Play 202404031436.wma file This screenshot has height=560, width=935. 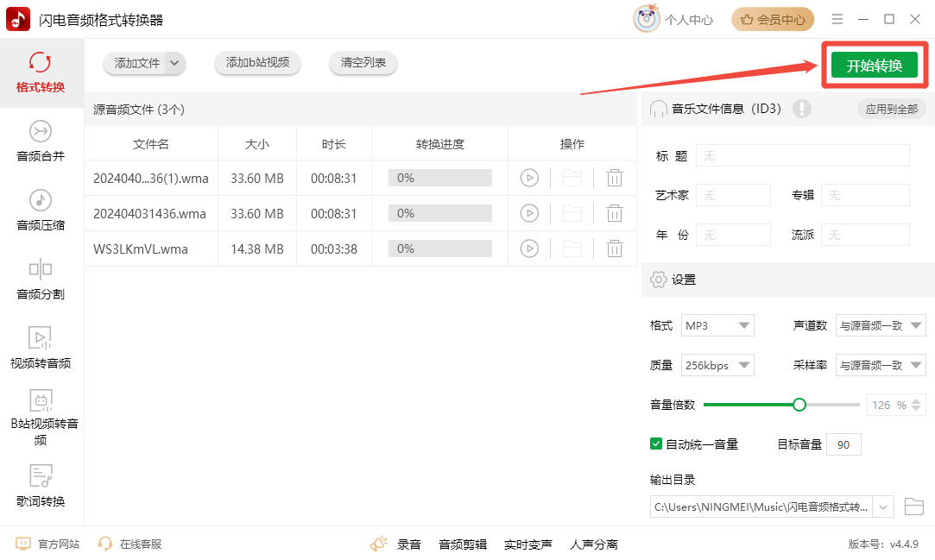pyautogui.click(x=529, y=213)
